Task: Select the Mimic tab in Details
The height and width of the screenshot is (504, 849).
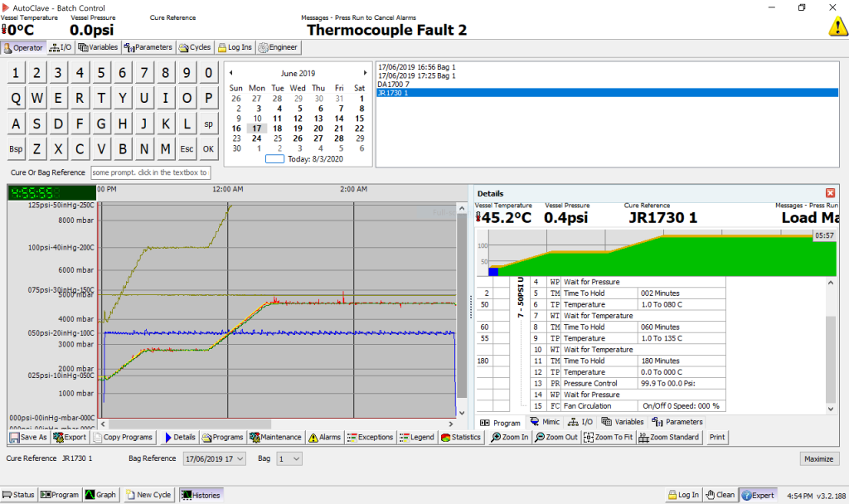Action: click(x=545, y=422)
